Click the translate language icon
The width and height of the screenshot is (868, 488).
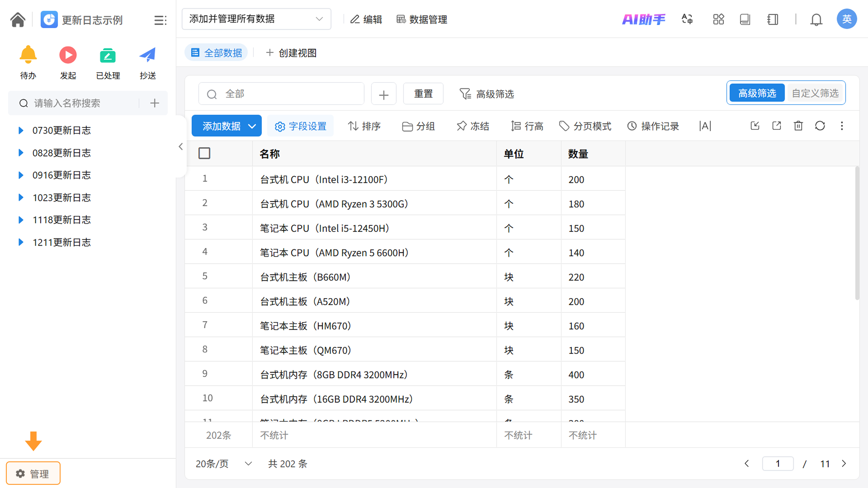[x=687, y=19]
